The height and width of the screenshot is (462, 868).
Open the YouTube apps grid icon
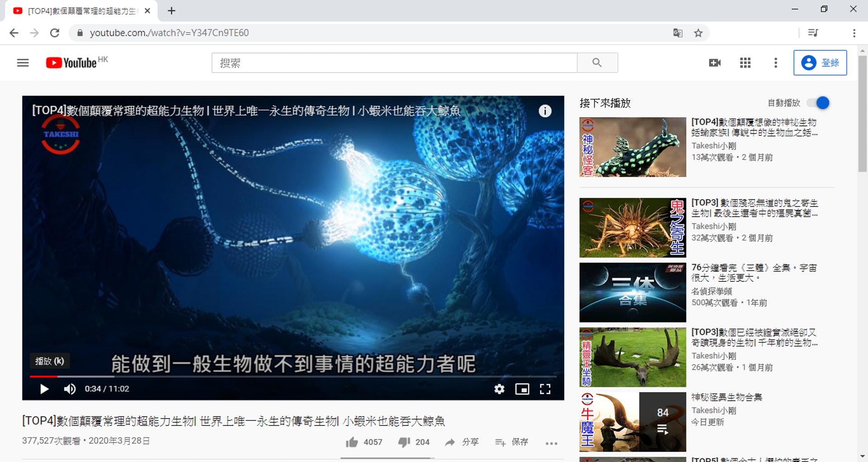click(x=745, y=63)
